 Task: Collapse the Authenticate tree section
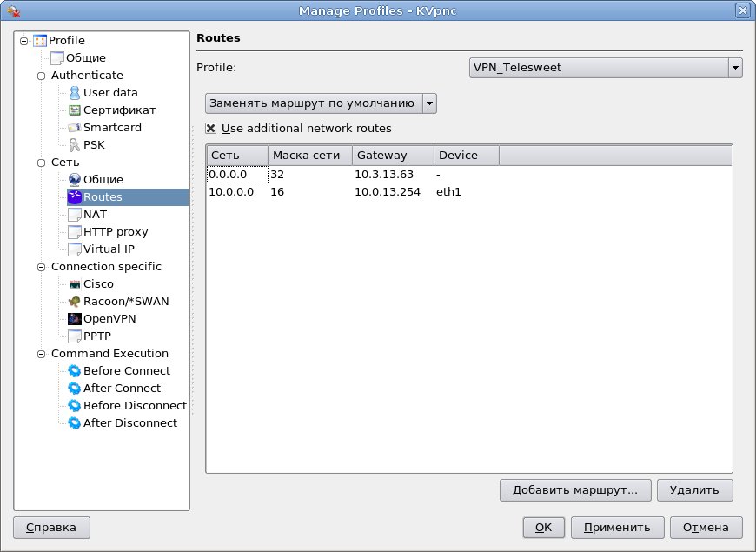click(41, 76)
